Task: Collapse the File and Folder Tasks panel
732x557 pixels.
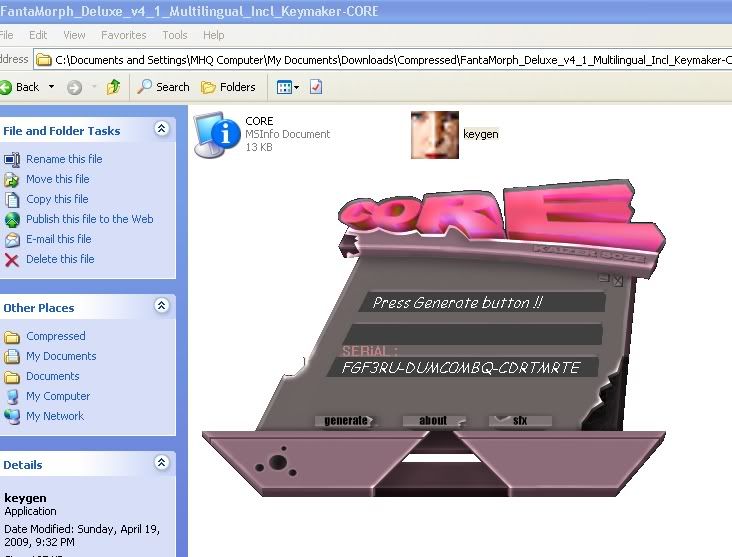Action: click(x=162, y=128)
